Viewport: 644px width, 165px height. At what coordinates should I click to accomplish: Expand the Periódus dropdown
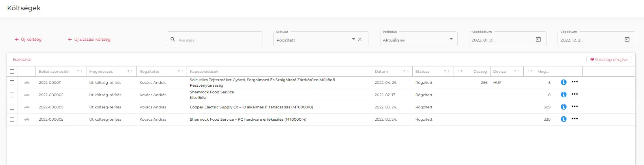pos(451,39)
